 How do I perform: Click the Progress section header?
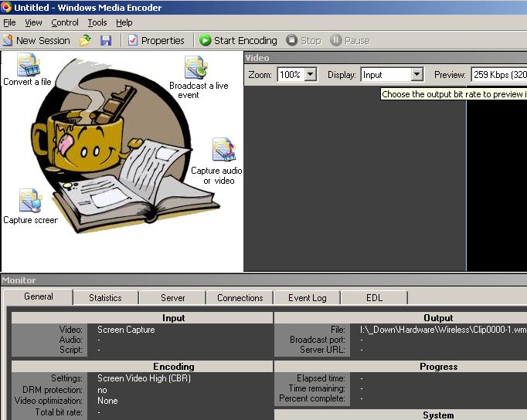tap(400, 366)
